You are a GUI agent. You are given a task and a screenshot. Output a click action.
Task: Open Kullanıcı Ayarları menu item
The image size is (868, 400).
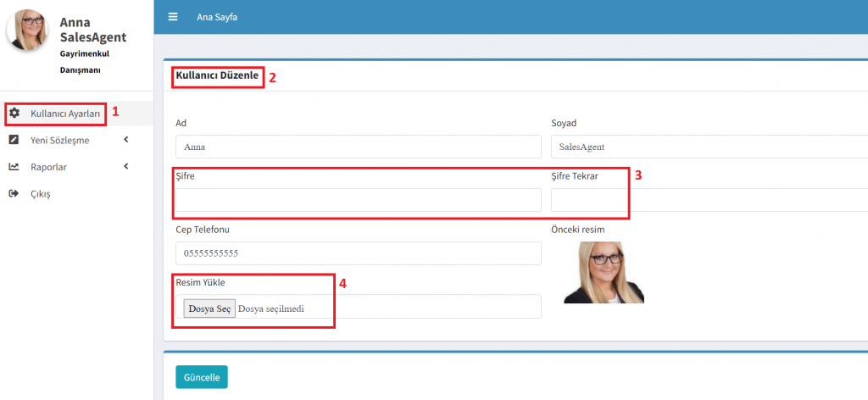65,113
